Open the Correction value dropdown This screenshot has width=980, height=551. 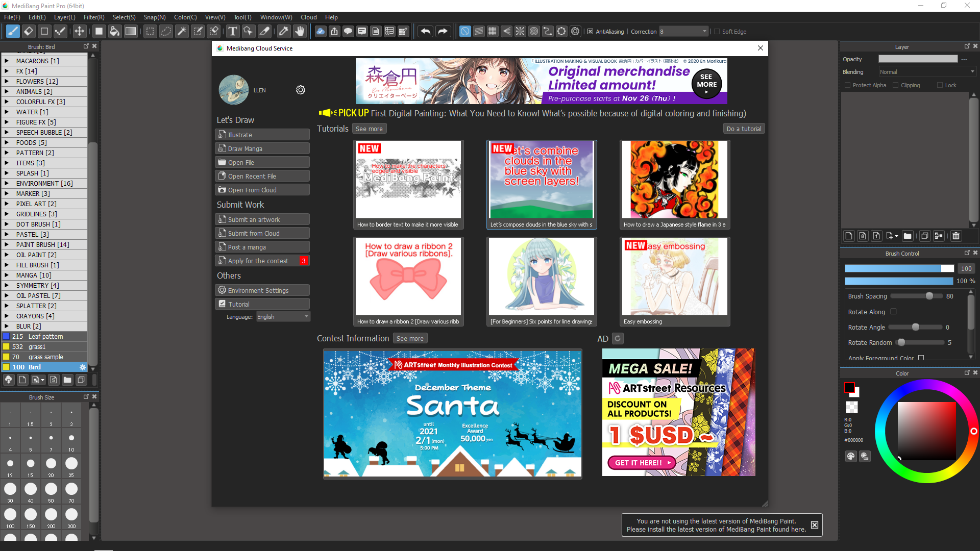(x=683, y=32)
